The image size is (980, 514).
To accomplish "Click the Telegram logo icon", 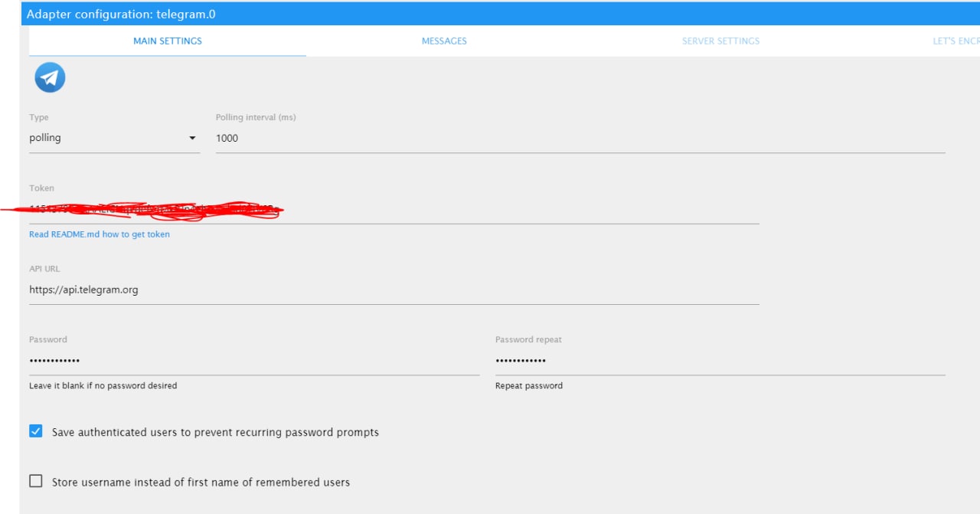I will 50,77.
